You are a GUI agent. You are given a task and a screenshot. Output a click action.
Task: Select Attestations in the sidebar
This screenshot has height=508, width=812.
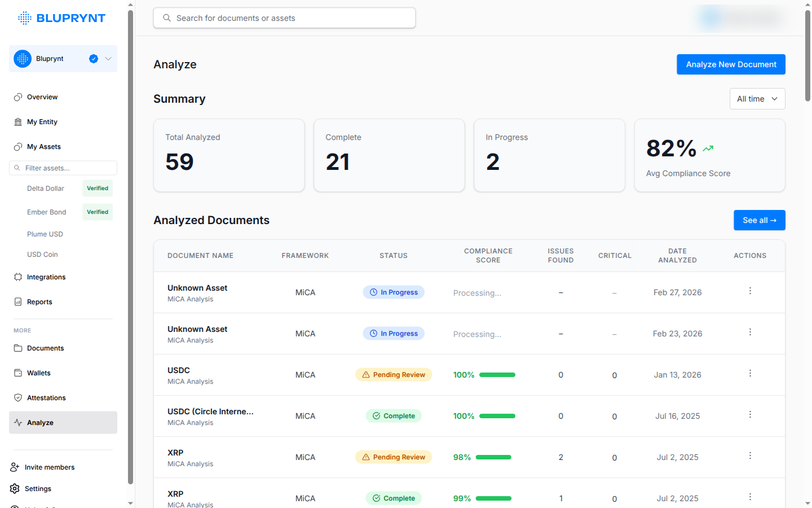pyautogui.click(x=63, y=398)
